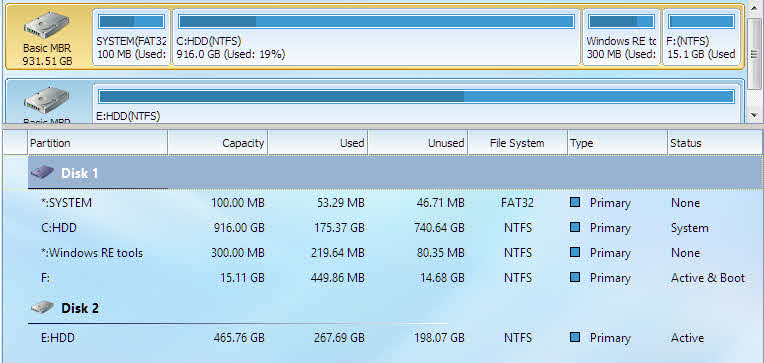Screen dimensions: 764x363
Task: Sort by the Status column header
Action: (714, 143)
